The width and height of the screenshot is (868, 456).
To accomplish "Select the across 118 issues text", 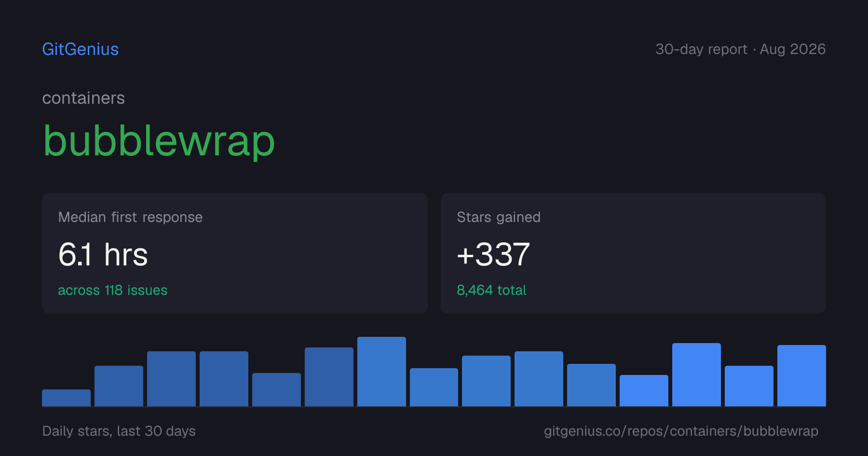I will (x=113, y=290).
